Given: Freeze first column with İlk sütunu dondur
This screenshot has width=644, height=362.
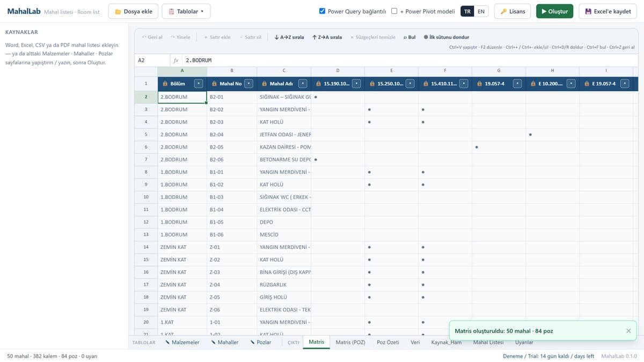Looking at the screenshot, I should point(446,37).
